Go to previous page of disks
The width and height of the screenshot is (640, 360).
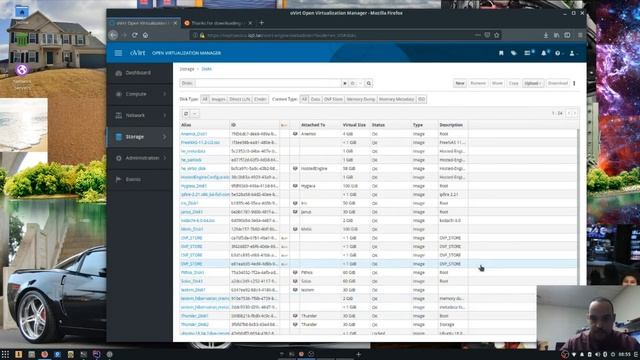click(x=569, y=113)
